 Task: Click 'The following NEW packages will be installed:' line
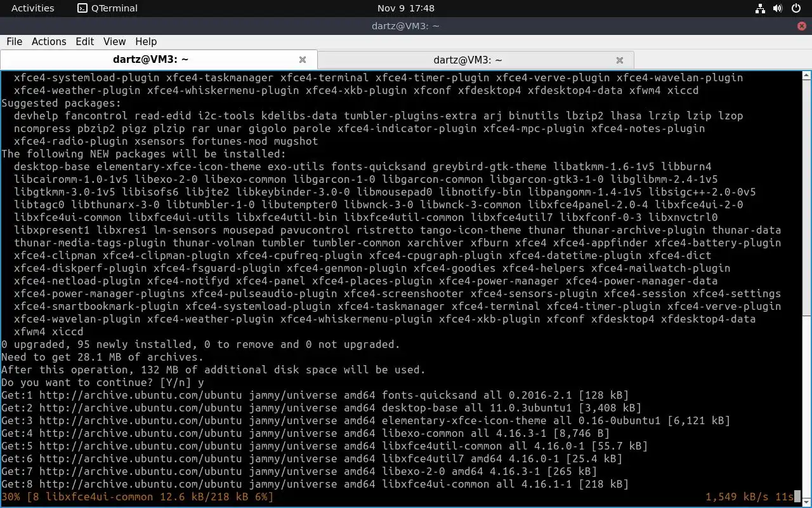pyautogui.click(x=143, y=154)
